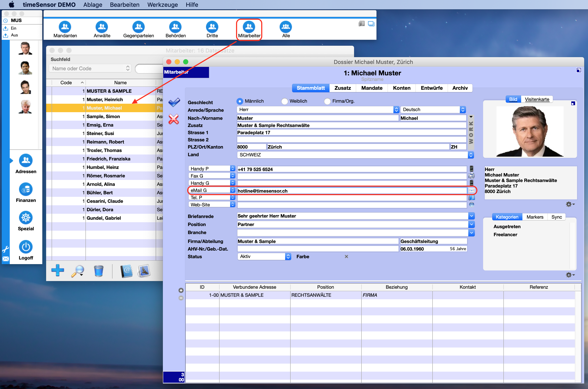Open the Anwälte address category
The width and height of the screenshot is (588, 389).
(x=102, y=29)
